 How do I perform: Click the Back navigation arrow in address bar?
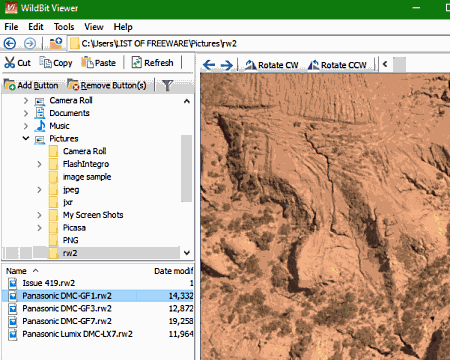pyautogui.click(x=10, y=43)
